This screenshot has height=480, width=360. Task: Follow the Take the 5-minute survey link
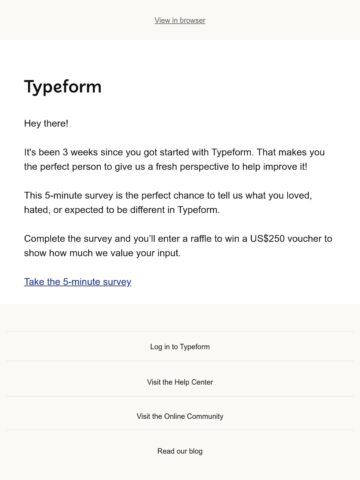click(78, 282)
